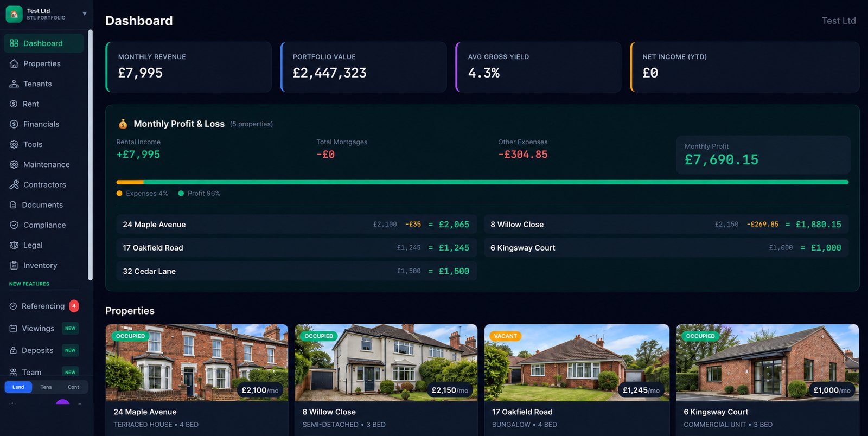
Task: Click the Rent coin icon
Action: 14,104
